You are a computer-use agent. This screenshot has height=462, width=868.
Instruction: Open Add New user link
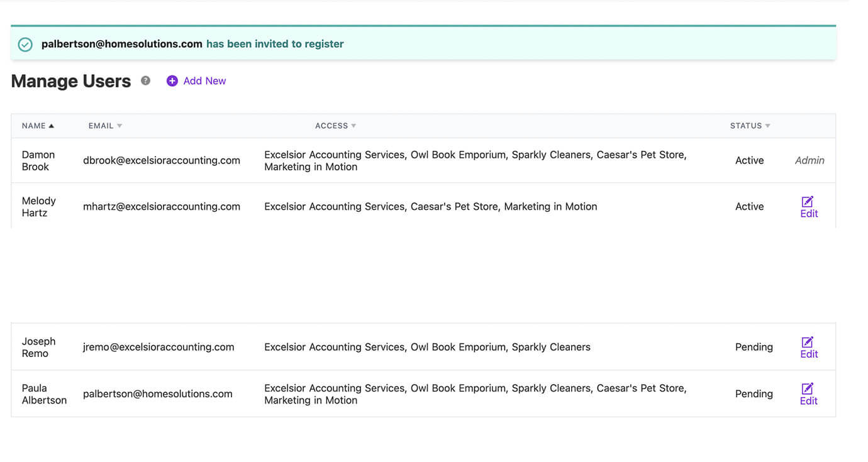coord(204,81)
